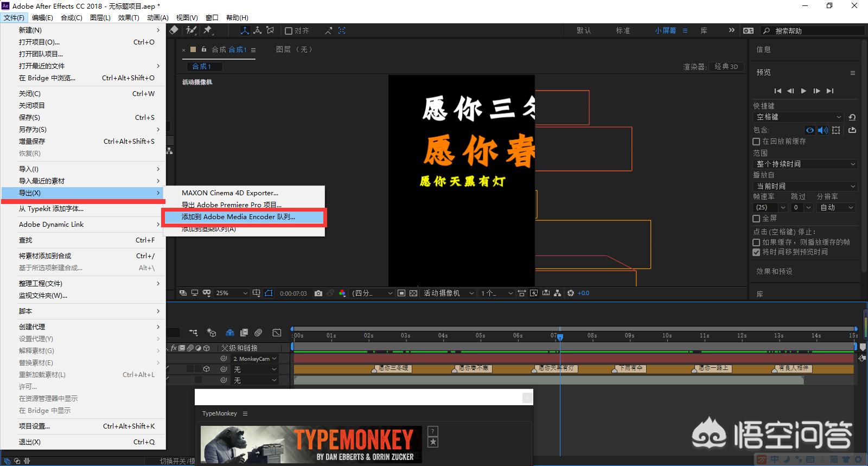This screenshot has width=868, height=466.
Task: Click the orange 合成 1 label color swatch
Action: (x=193, y=49)
